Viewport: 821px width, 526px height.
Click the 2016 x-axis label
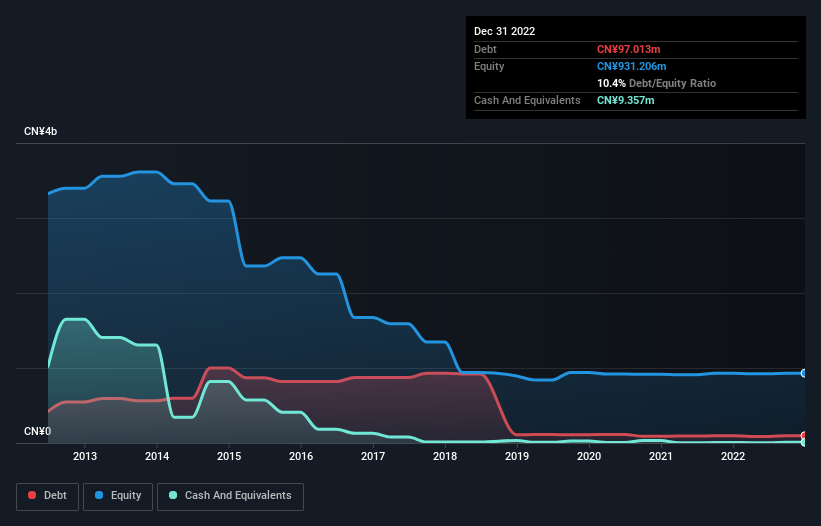pos(301,456)
